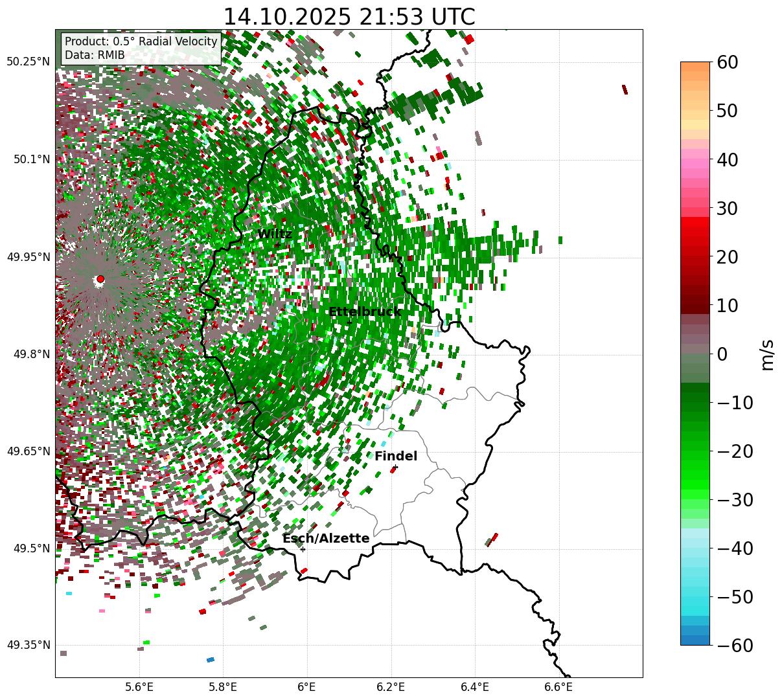Viewport: 782px width, 700px height.
Task: Click the colorbar value 40
Action: [x=728, y=159]
